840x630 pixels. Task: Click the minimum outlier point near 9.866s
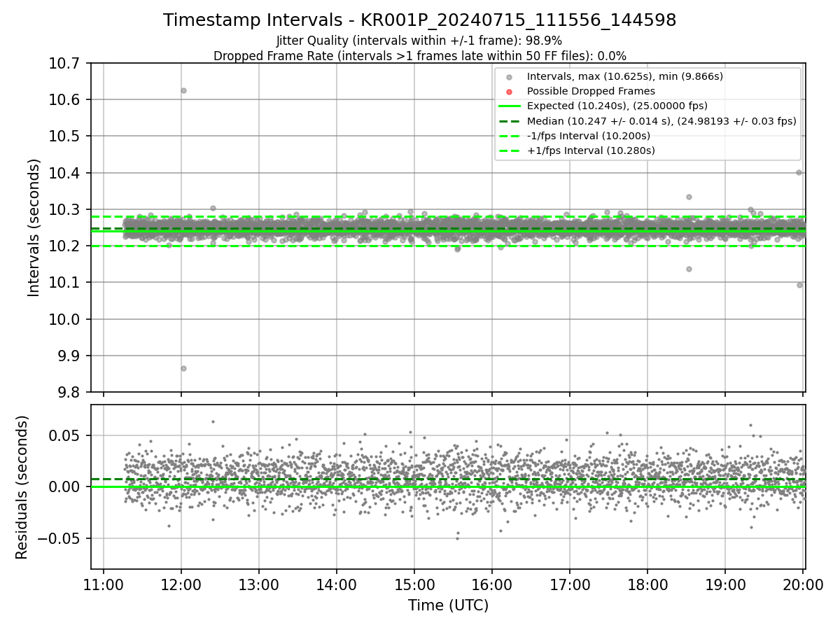click(183, 368)
